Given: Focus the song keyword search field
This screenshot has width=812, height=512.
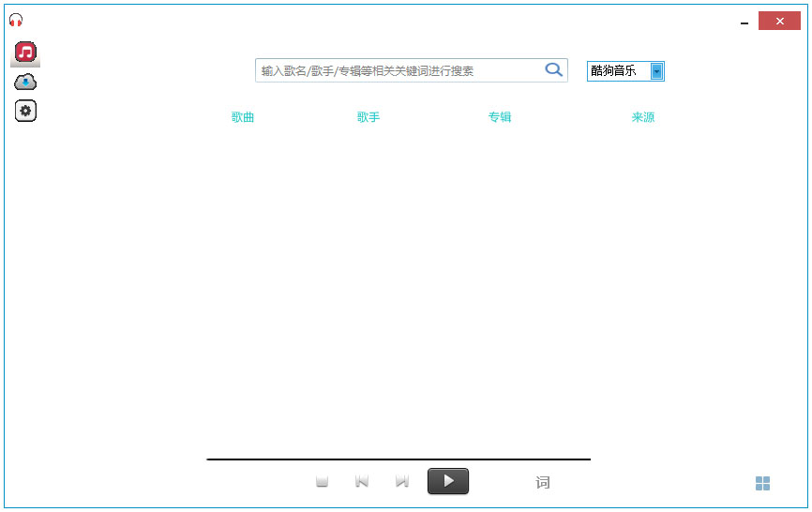Looking at the screenshot, I should [398, 70].
